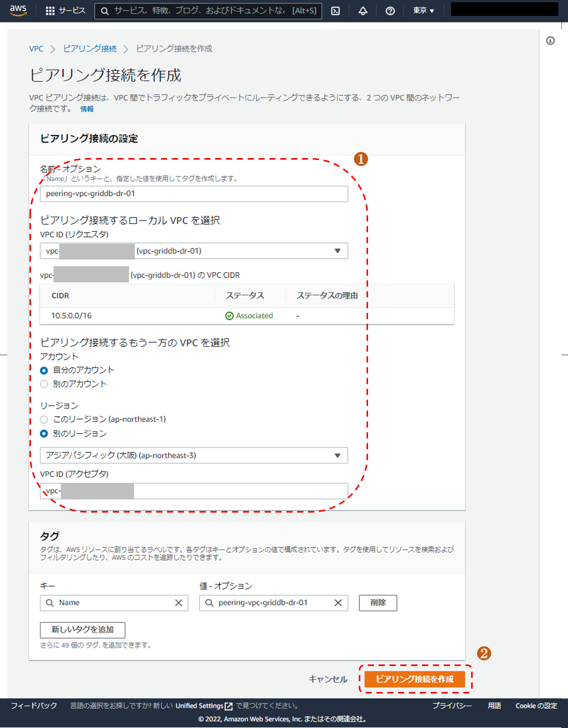Open the 東京 region selector
The width and height of the screenshot is (568, 728).
coord(423,10)
